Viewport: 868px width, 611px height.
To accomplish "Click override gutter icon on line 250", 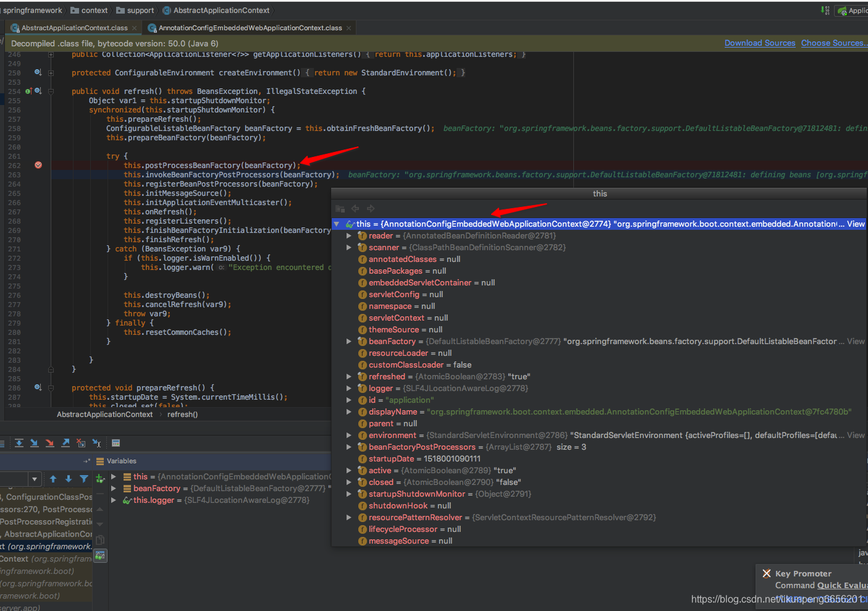I will (x=38, y=72).
